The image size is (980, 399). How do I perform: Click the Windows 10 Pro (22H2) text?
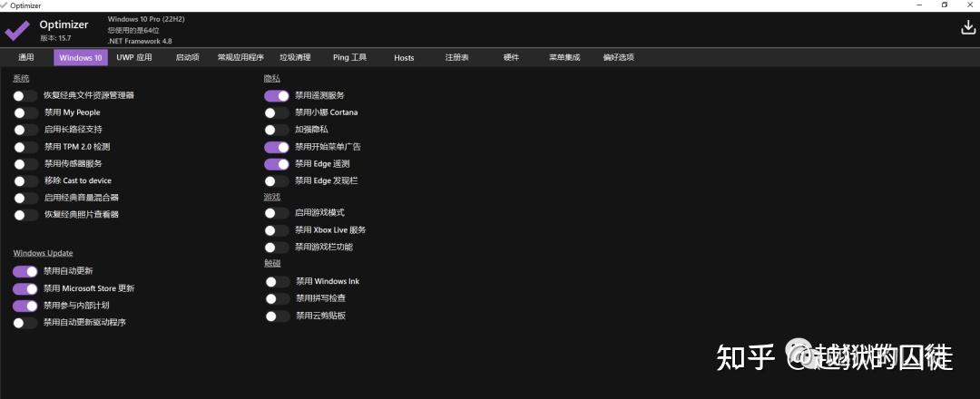click(145, 19)
